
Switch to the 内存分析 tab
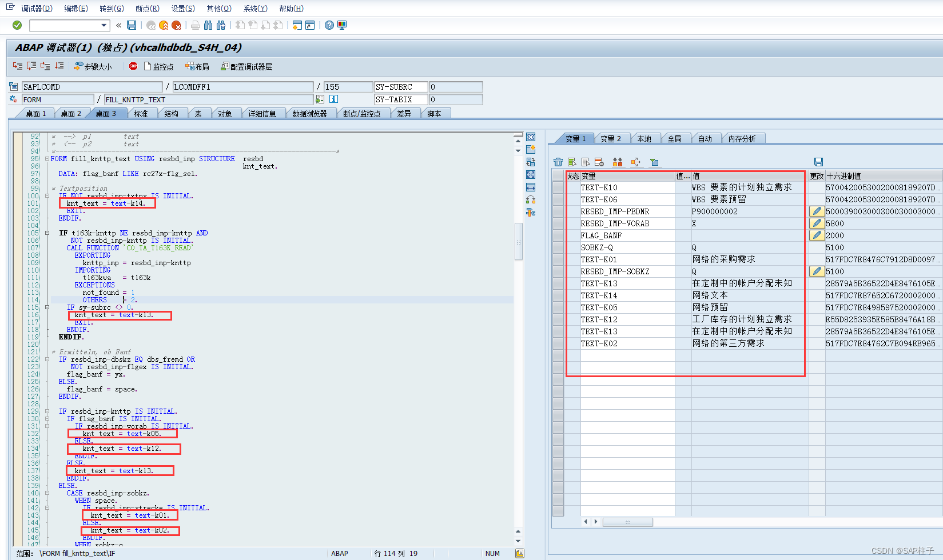click(x=742, y=139)
